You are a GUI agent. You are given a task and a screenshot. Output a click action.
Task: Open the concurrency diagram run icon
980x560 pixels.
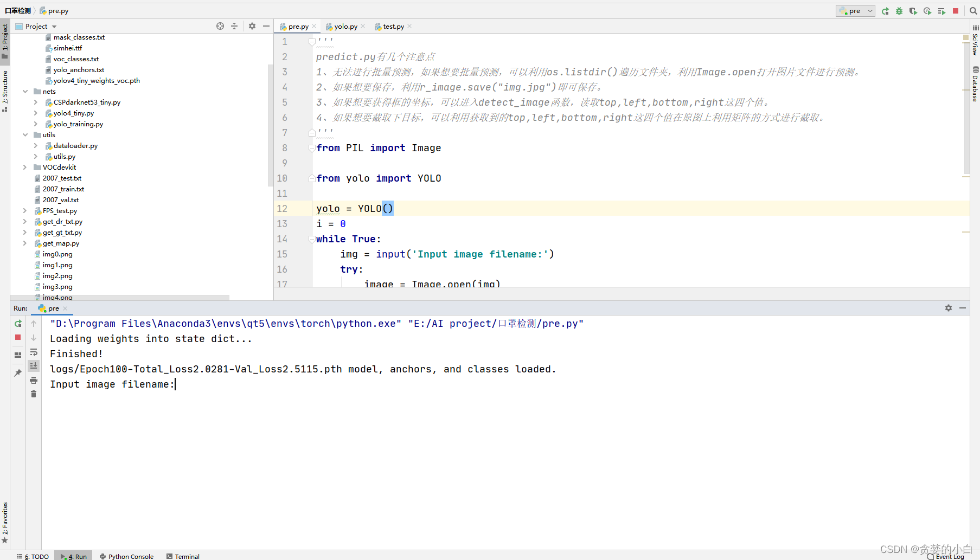941,11
